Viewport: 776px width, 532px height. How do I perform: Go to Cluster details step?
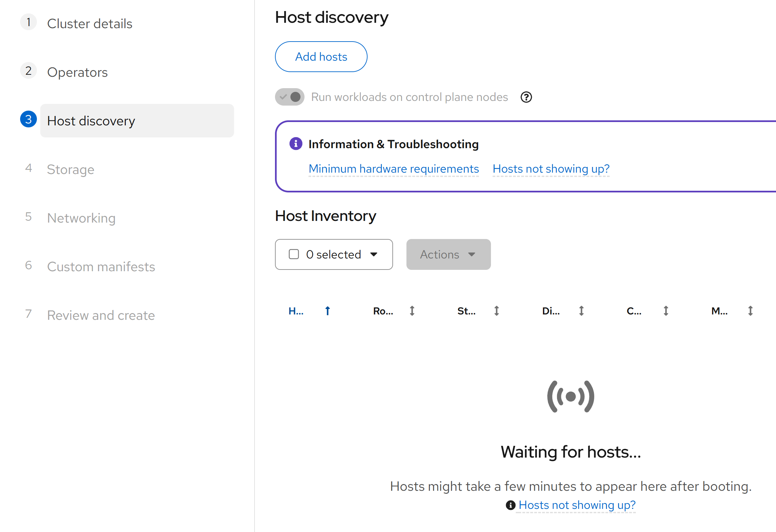tap(90, 24)
